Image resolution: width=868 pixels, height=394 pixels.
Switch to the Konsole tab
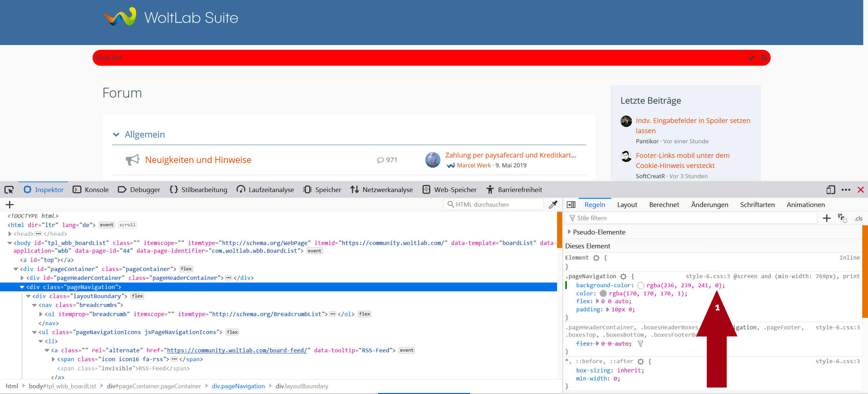coord(91,190)
